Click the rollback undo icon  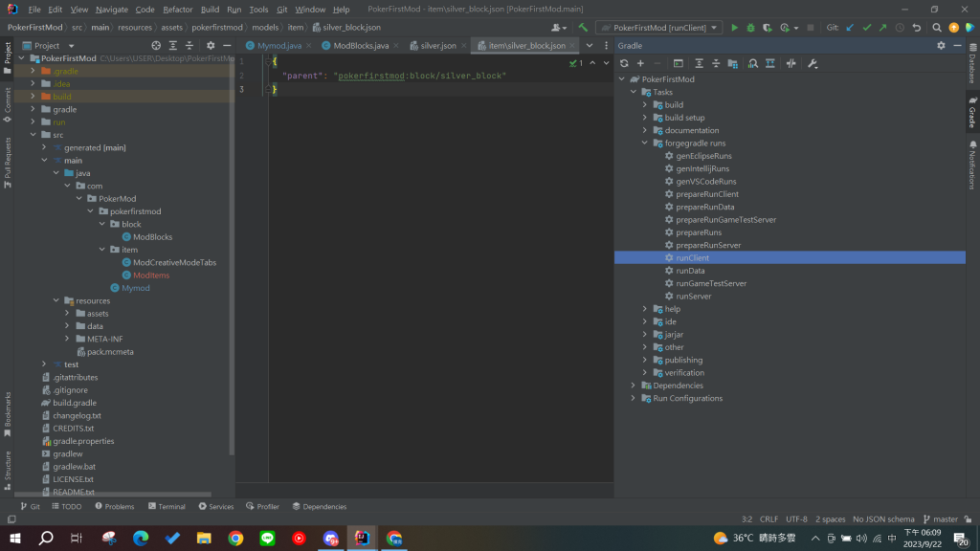[x=916, y=28]
